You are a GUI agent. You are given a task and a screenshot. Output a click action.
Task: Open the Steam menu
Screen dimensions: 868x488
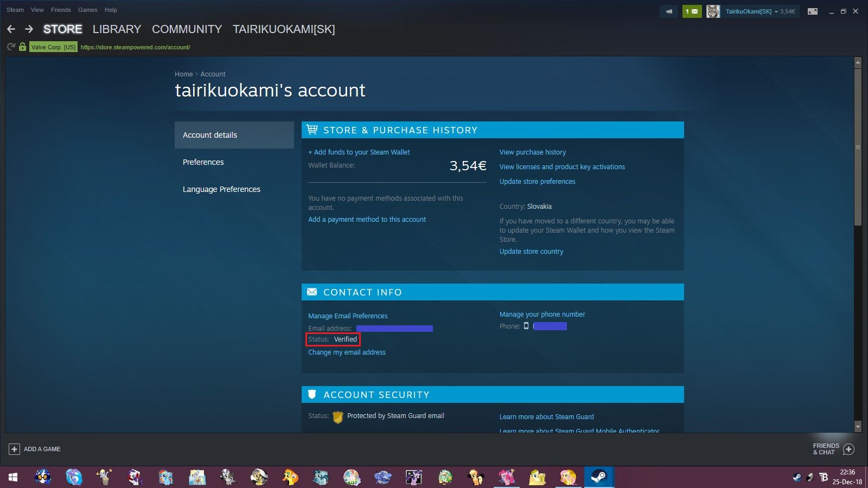15,10
